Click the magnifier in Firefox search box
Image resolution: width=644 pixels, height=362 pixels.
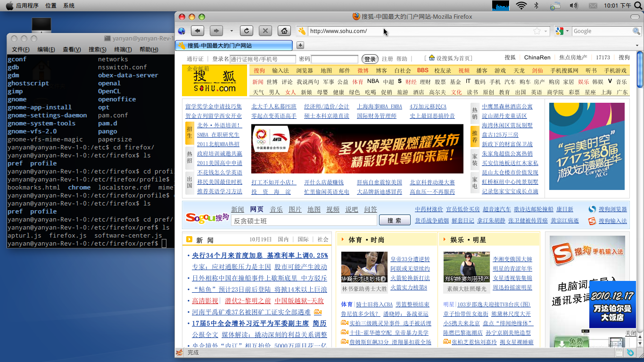click(636, 31)
